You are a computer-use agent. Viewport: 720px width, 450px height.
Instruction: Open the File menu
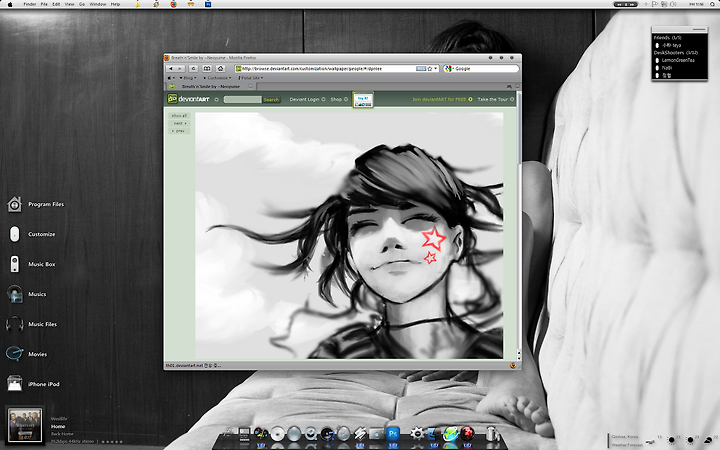pos(44,4)
